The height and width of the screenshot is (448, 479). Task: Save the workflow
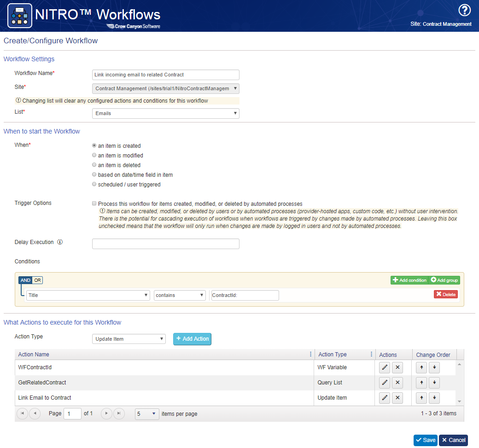click(x=426, y=440)
